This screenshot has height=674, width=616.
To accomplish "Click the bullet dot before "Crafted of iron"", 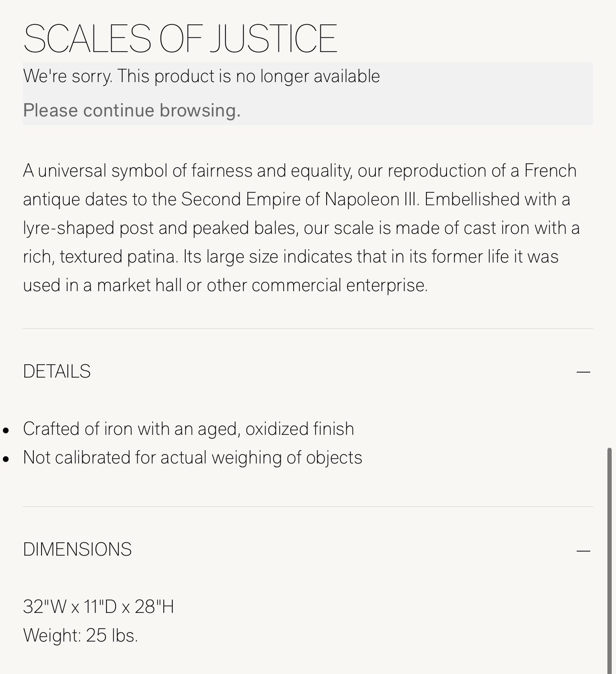I will tap(6, 431).
